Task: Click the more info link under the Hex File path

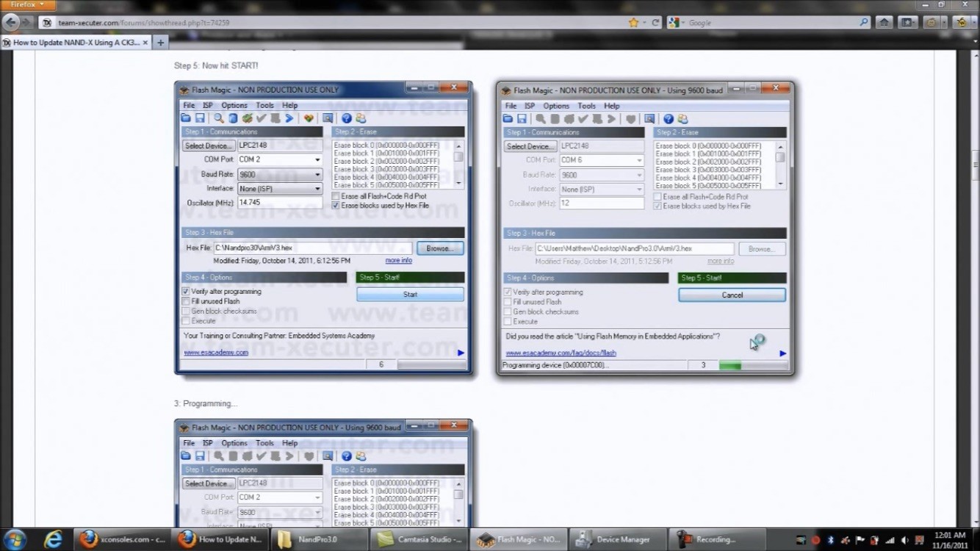Action: [399, 261]
